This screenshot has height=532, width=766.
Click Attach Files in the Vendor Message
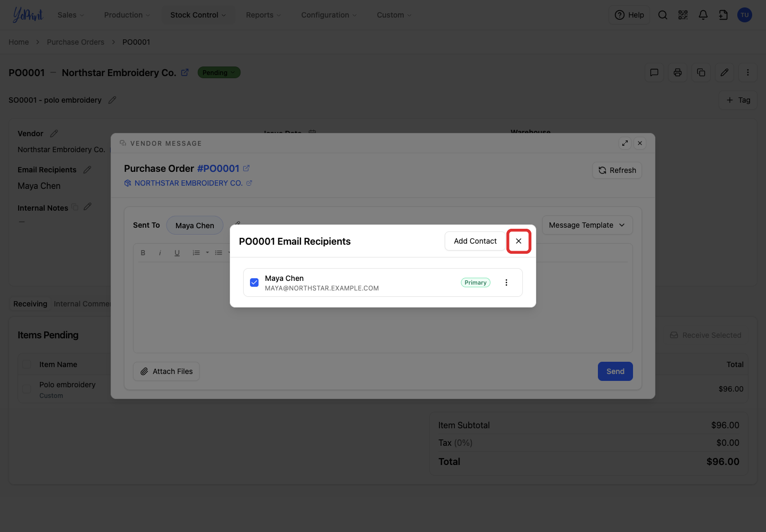coord(166,371)
